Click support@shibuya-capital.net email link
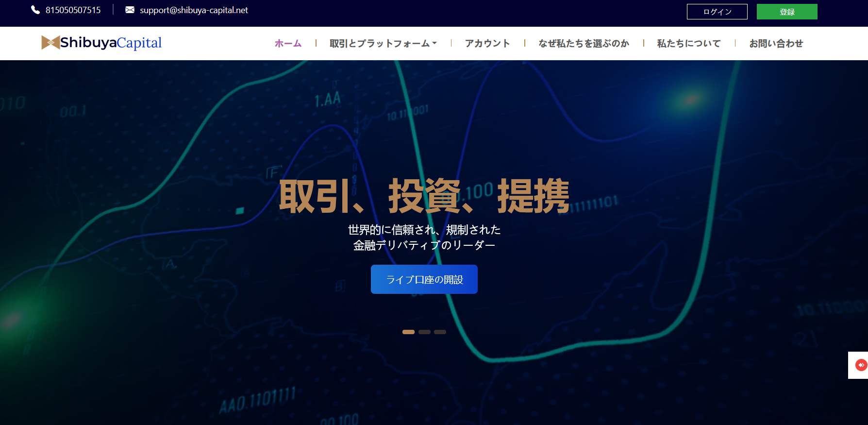Image resolution: width=868 pixels, height=425 pixels. pos(194,10)
